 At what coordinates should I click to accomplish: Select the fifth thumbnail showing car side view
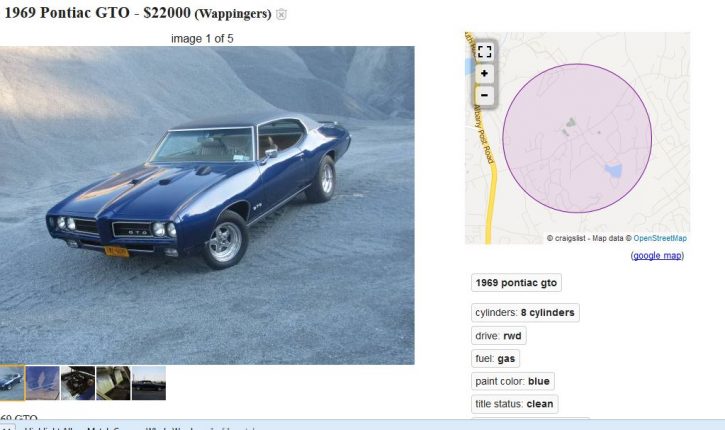tap(149, 383)
